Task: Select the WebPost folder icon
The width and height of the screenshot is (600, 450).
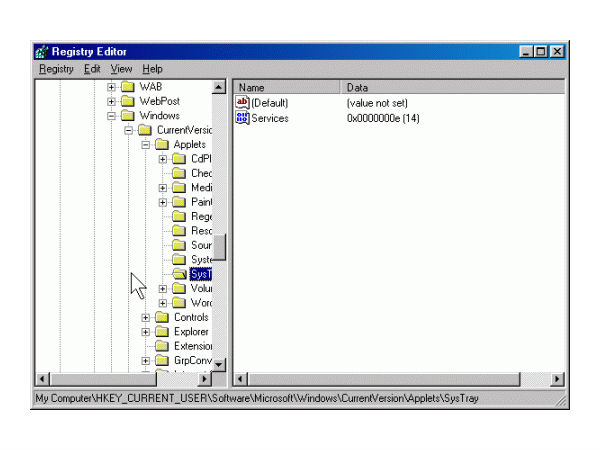Action: pos(128,101)
